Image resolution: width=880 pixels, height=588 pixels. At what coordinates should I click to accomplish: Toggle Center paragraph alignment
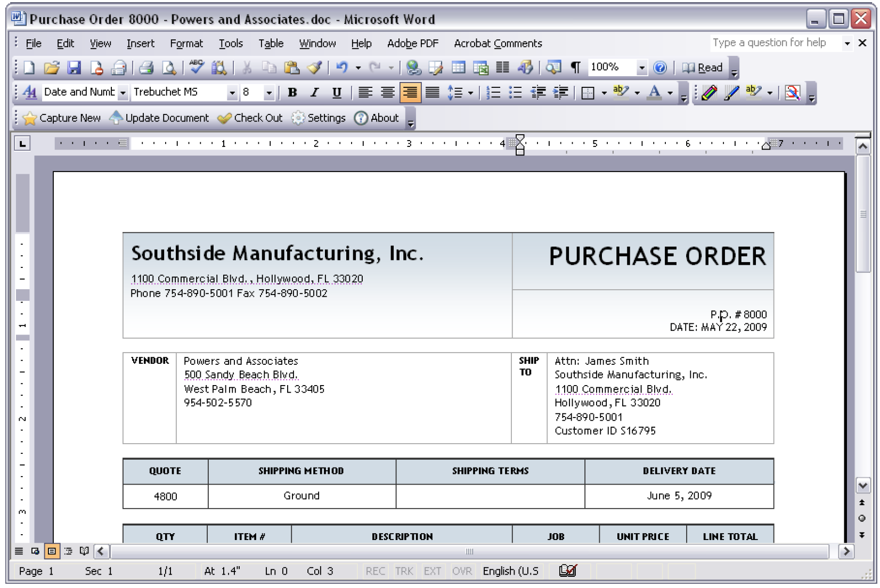387,92
